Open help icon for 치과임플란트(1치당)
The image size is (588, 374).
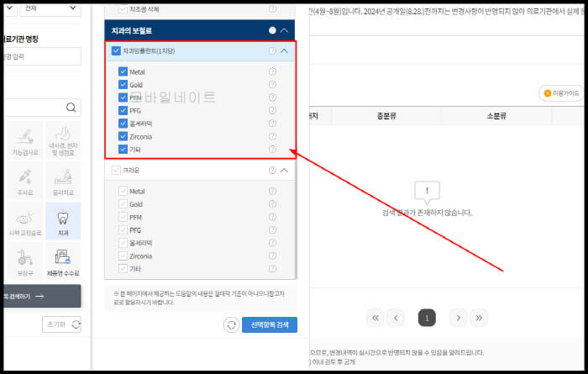tap(272, 50)
